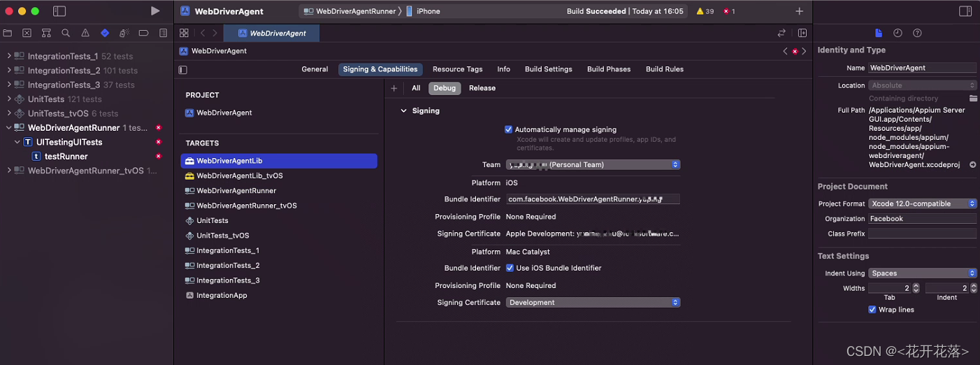Open the Project Format dropdown
Screen dimensions: 980x365
pyautogui.click(x=923, y=203)
